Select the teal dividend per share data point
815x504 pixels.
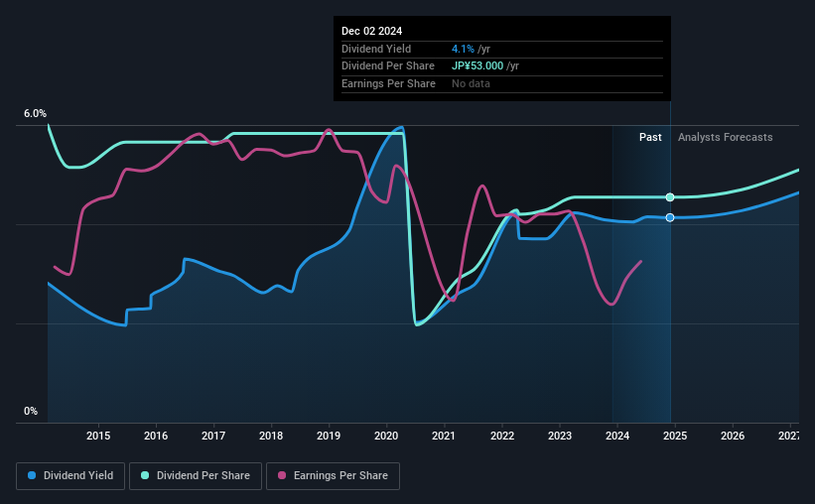[670, 196]
